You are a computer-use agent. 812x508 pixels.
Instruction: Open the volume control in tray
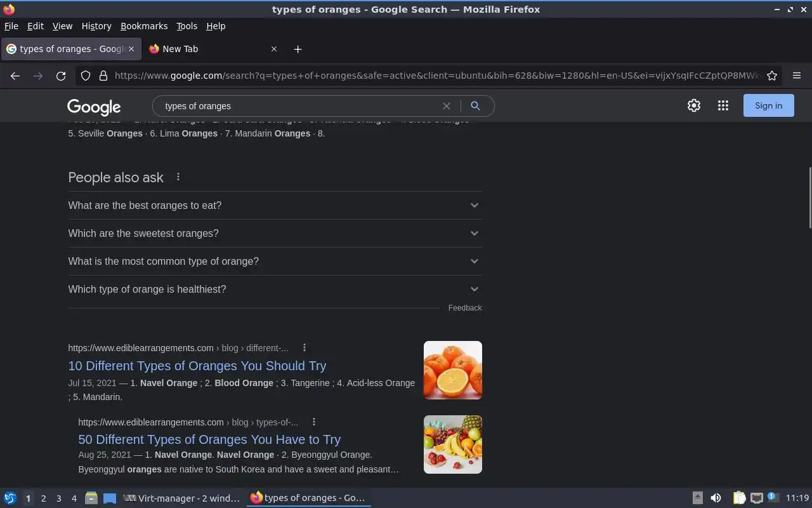716,498
